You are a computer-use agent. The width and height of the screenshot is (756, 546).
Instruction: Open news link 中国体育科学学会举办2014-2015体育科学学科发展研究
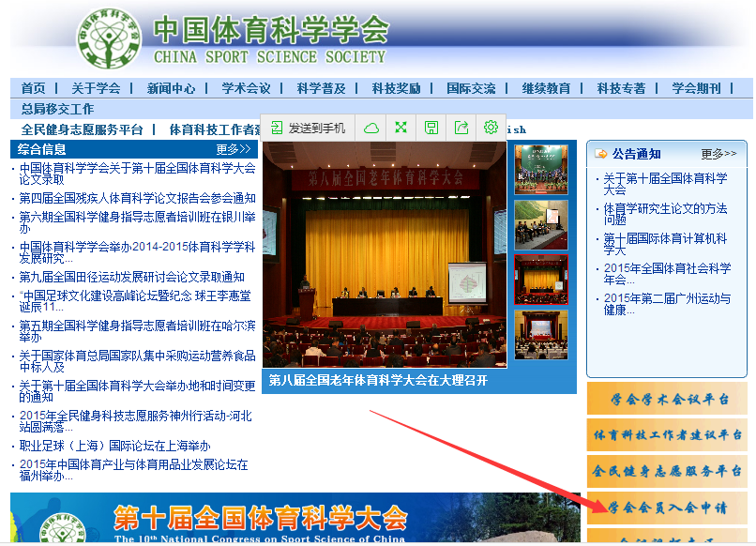137,252
